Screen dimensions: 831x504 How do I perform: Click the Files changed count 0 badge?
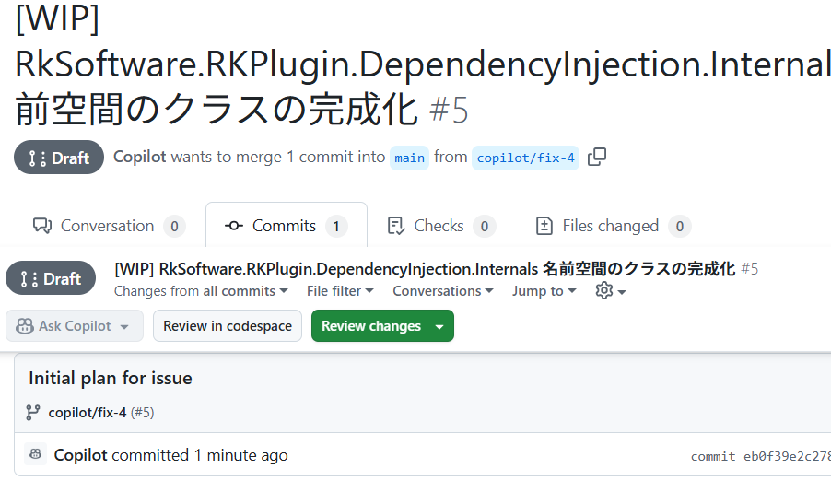click(x=679, y=227)
